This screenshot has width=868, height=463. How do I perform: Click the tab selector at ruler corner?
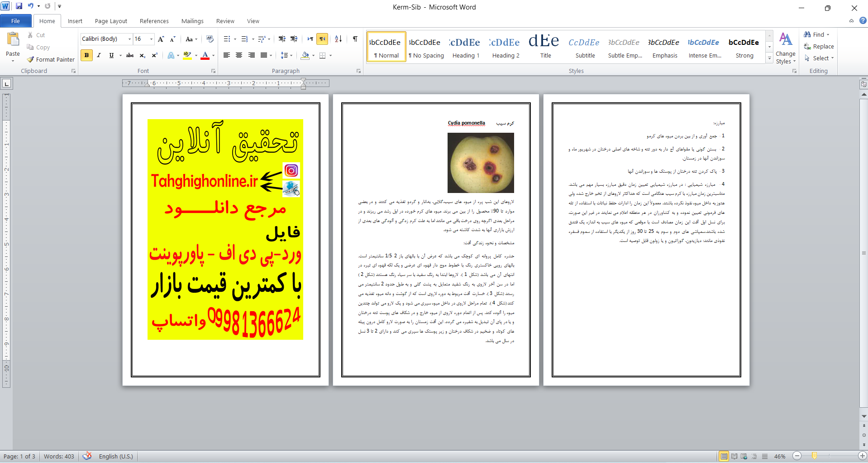(7, 83)
